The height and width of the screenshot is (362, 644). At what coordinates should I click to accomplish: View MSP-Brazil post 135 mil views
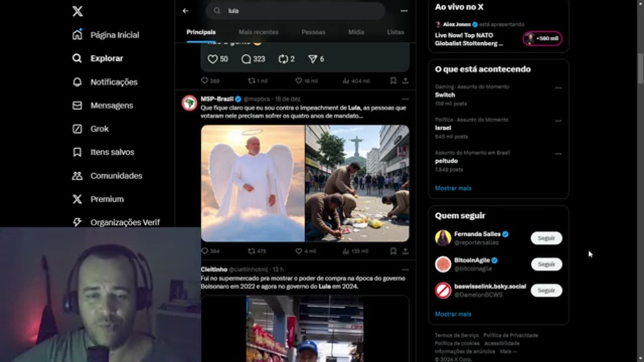pyautogui.click(x=356, y=251)
